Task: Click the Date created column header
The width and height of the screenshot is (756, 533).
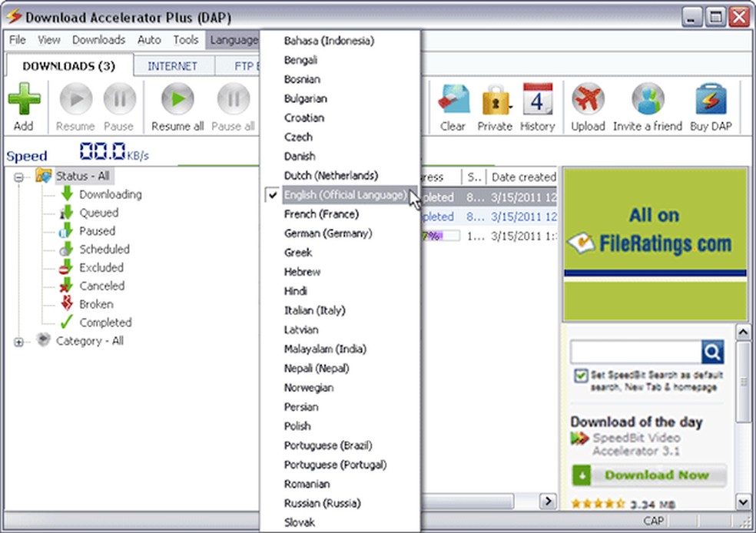Action: pyautogui.click(x=523, y=177)
